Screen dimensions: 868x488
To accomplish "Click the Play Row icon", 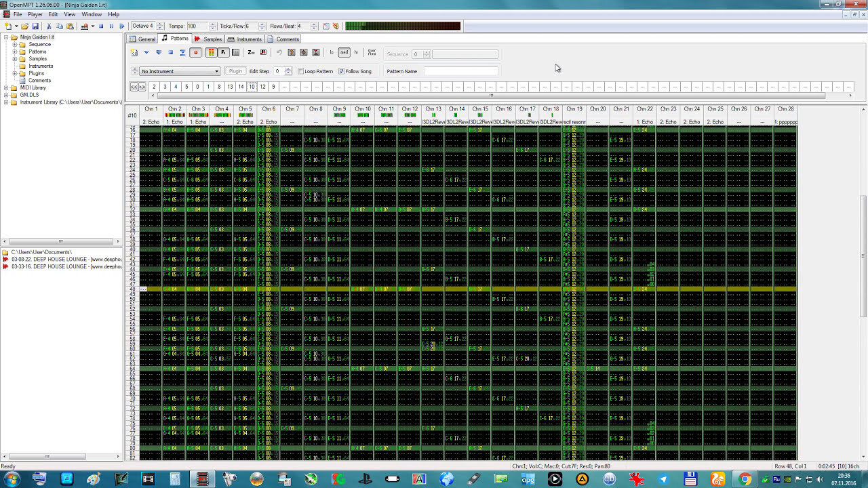I will (x=182, y=52).
